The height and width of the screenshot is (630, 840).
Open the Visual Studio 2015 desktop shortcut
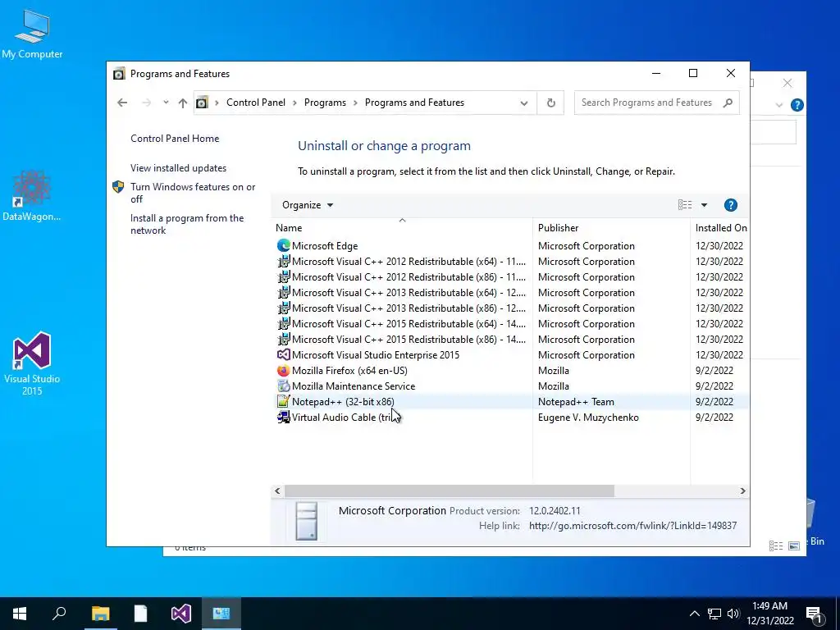(x=32, y=364)
